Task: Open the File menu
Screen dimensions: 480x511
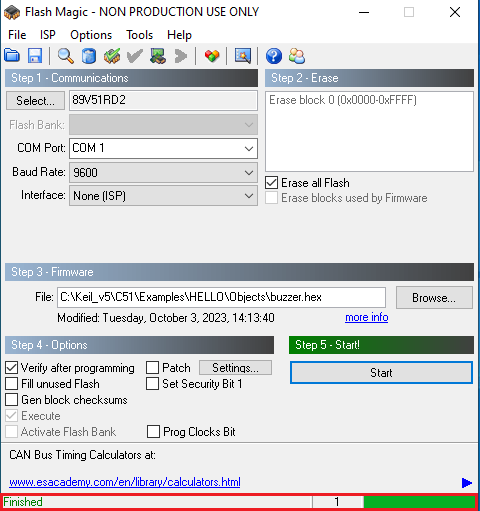Action: [17, 35]
